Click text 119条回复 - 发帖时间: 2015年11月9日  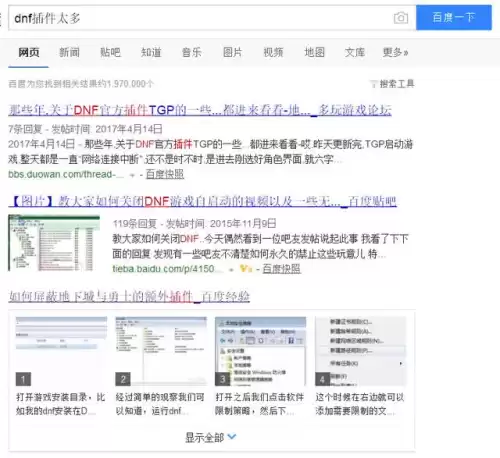point(194,223)
